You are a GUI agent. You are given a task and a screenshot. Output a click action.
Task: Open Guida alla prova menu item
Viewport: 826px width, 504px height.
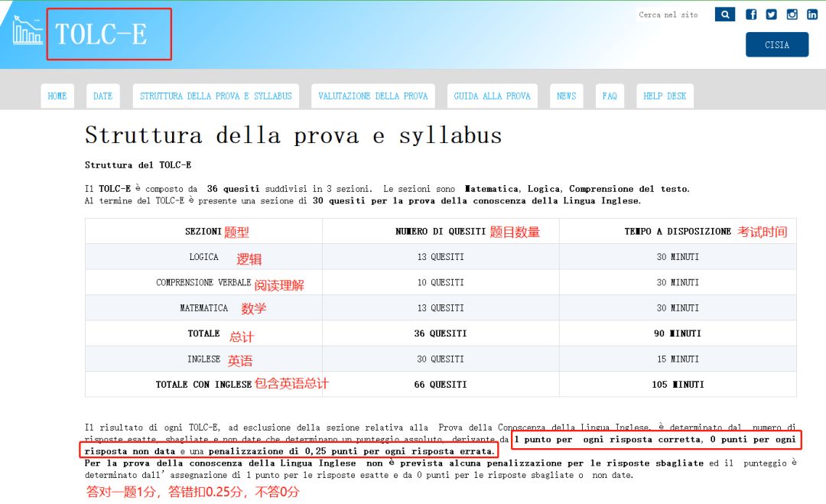point(492,96)
